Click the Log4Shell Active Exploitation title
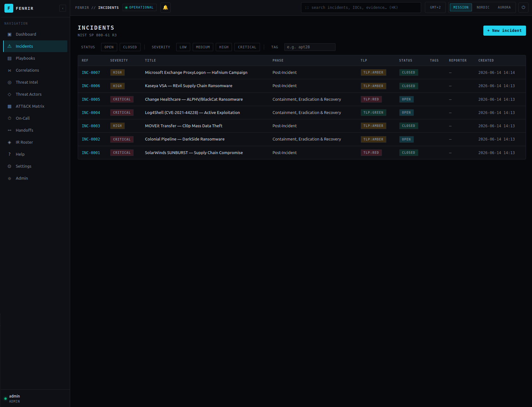This screenshot has height=407, width=532. (x=192, y=113)
